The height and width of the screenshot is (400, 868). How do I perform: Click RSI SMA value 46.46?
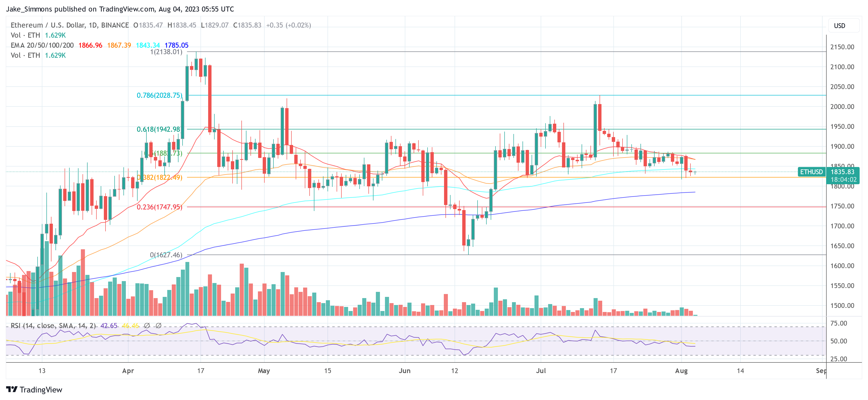tap(130, 326)
